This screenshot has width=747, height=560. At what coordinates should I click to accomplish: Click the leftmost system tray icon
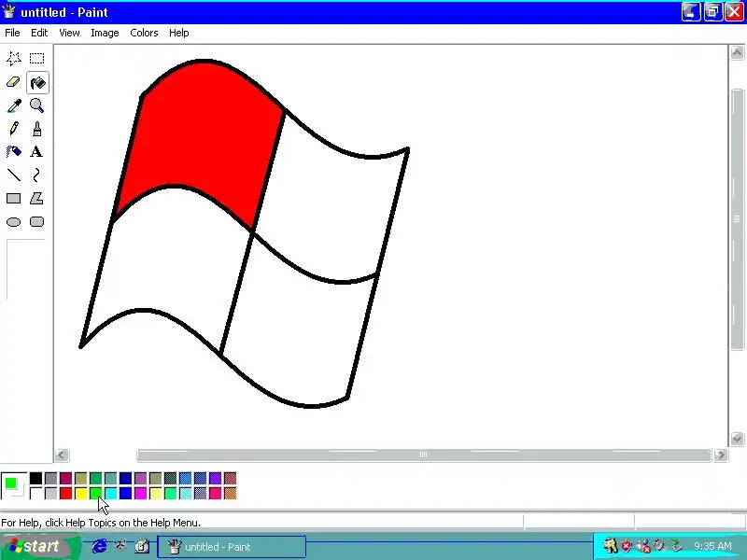[610, 546]
